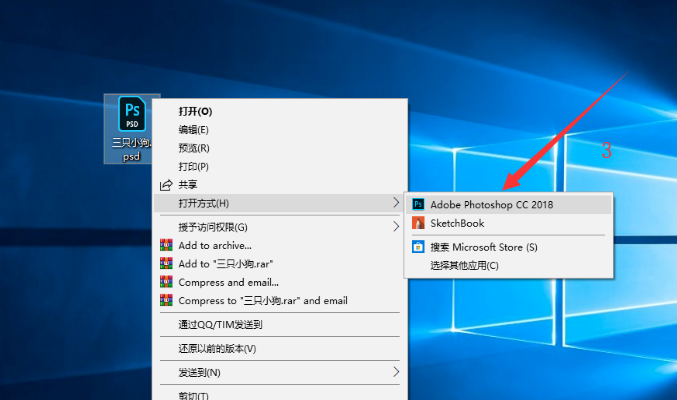The width and height of the screenshot is (677, 400).
Task: Click the share icon next to 共享
Action: 166,185
